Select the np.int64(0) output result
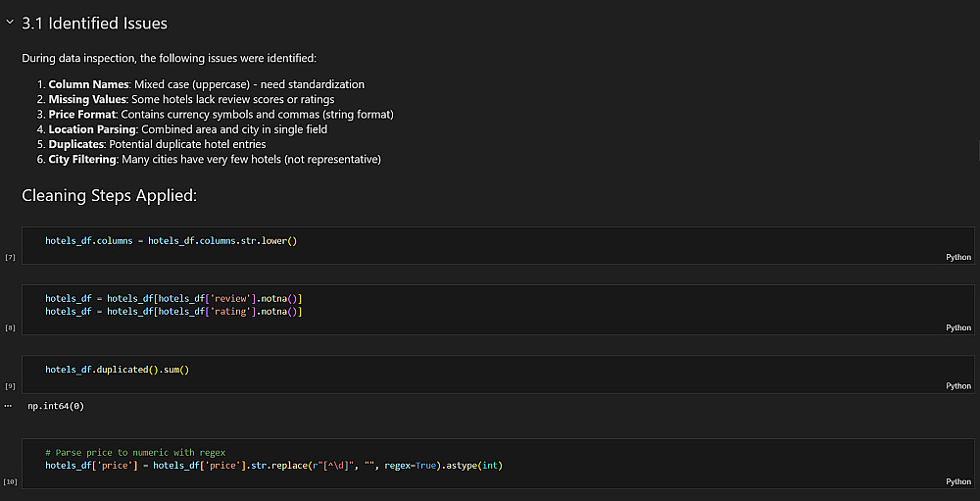 (55, 405)
